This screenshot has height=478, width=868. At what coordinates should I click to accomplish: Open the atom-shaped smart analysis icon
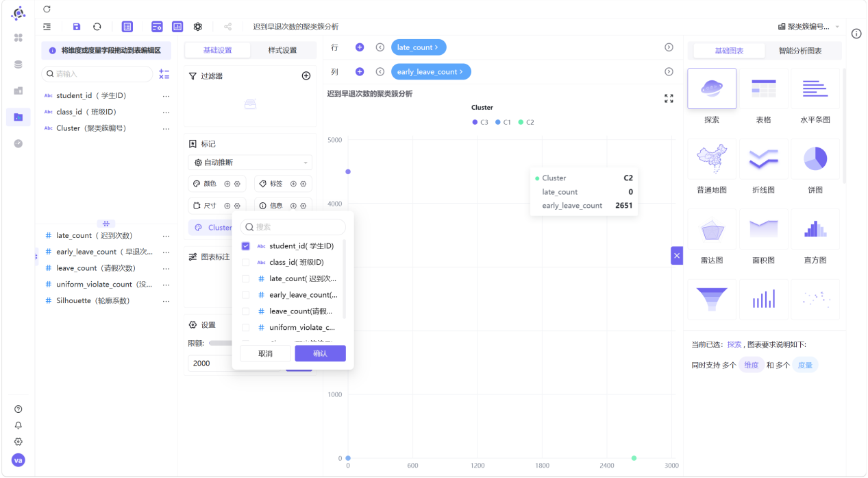pos(198,27)
